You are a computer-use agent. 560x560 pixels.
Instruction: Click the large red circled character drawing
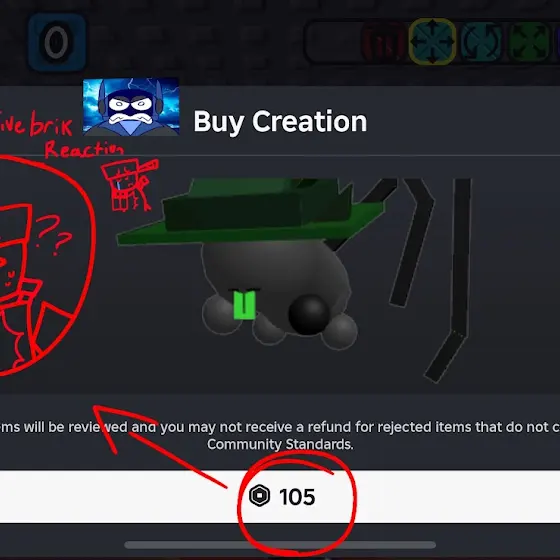point(45,266)
